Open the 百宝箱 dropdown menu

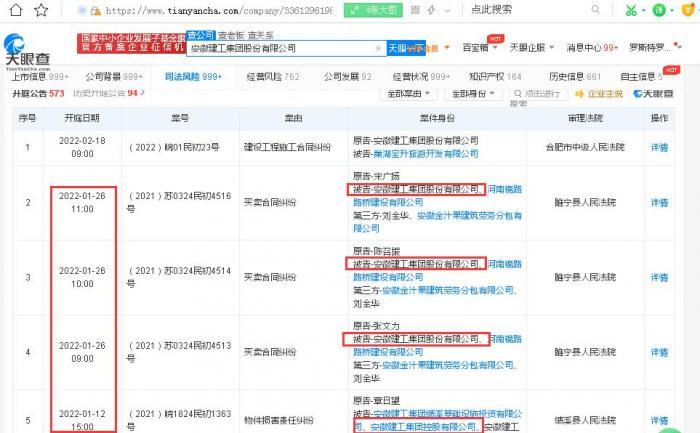click(x=479, y=47)
